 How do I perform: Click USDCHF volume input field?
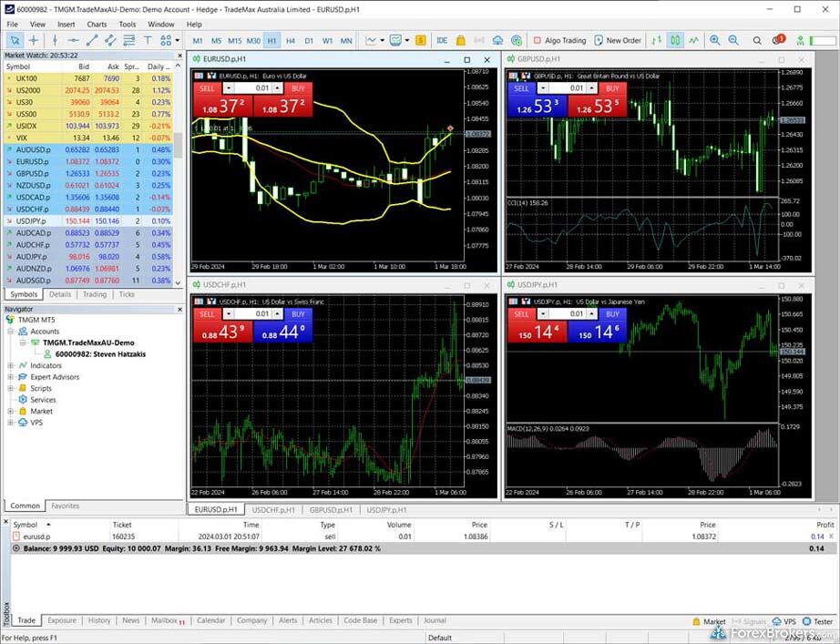click(253, 314)
